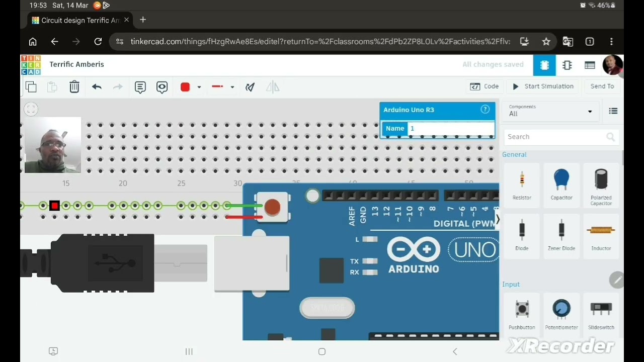Screen dimensions: 644x362
Task: Click Start Simulation button
Action: [x=543, y=86]
